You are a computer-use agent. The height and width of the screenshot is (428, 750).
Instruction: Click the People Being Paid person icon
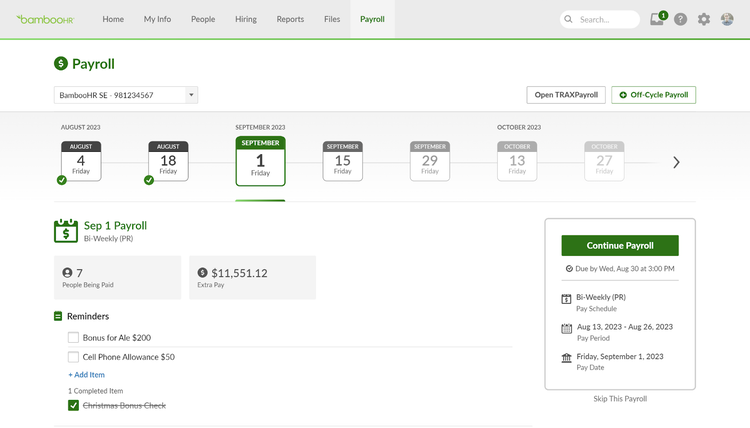coord(67,273)
